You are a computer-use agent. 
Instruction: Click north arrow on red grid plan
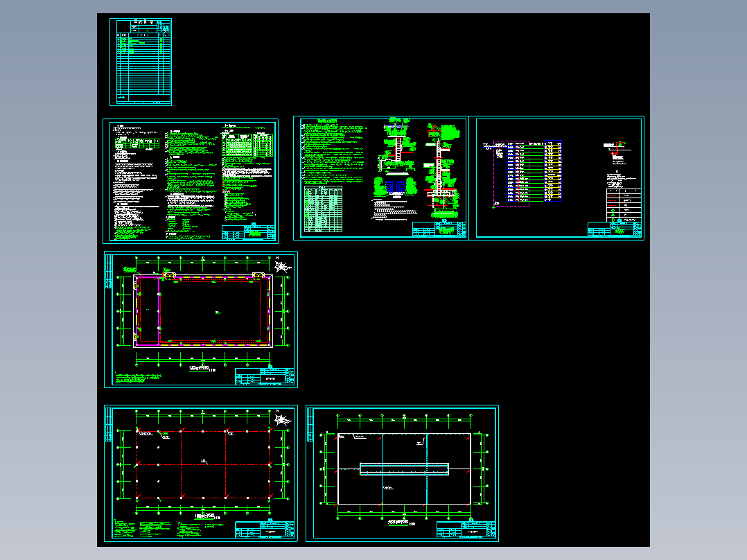click(283, 420)
